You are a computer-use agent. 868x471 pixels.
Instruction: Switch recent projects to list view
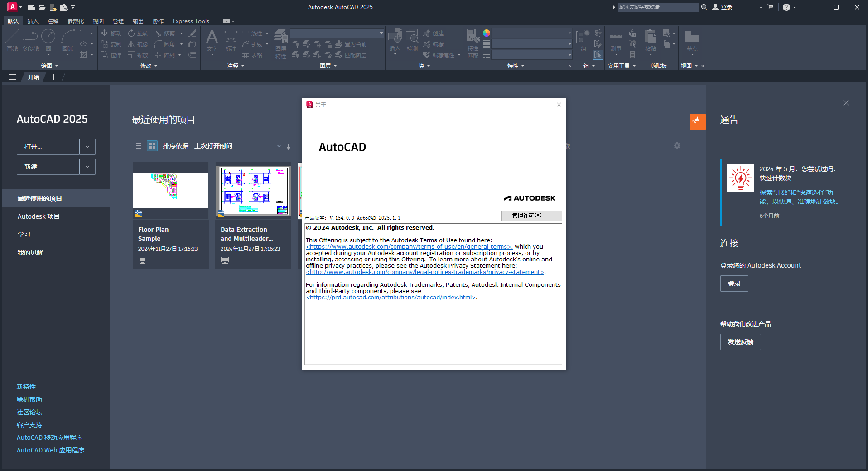pos(138,146)
